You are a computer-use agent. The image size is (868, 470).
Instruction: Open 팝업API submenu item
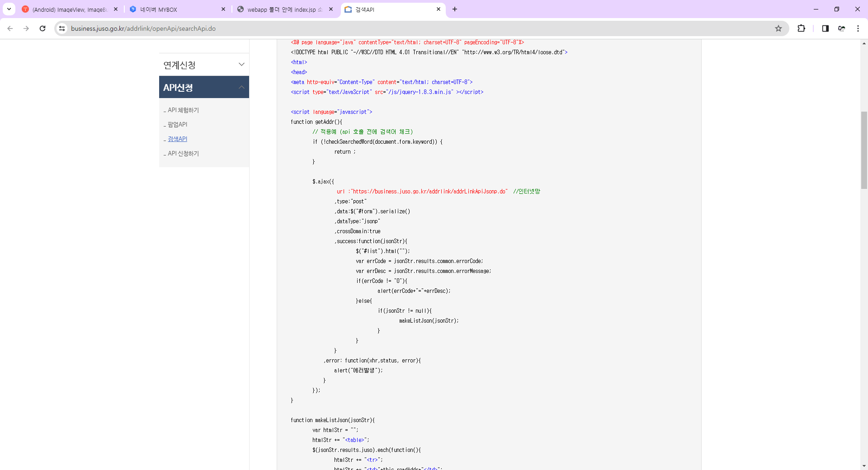pos(177,125)
